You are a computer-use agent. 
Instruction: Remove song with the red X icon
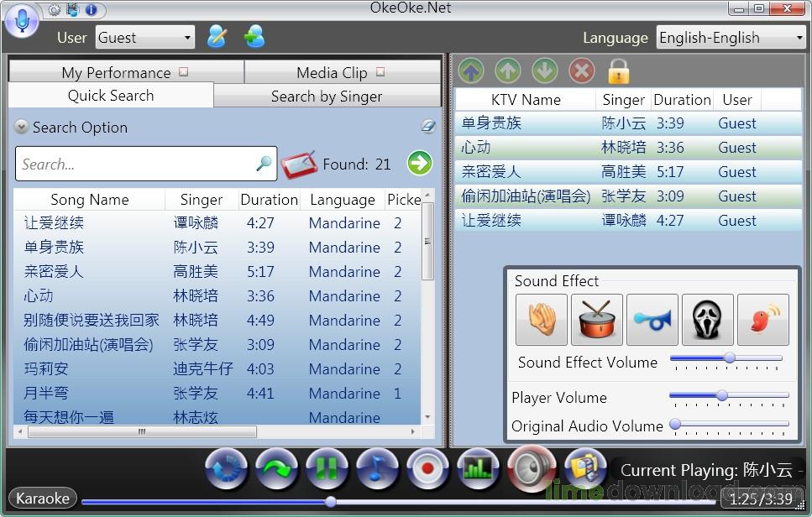[582, 70]
